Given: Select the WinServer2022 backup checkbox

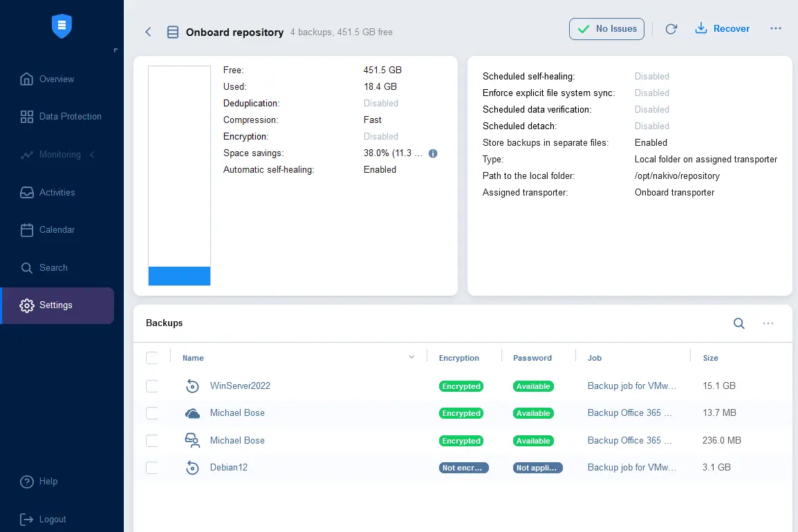Looking at the screenshot, I should [151, 386].
